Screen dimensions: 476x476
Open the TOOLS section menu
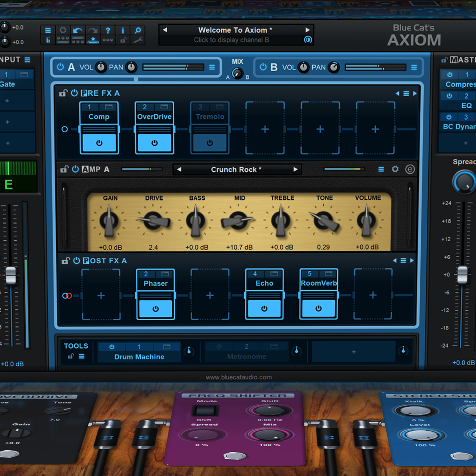[x=82, y=356]
